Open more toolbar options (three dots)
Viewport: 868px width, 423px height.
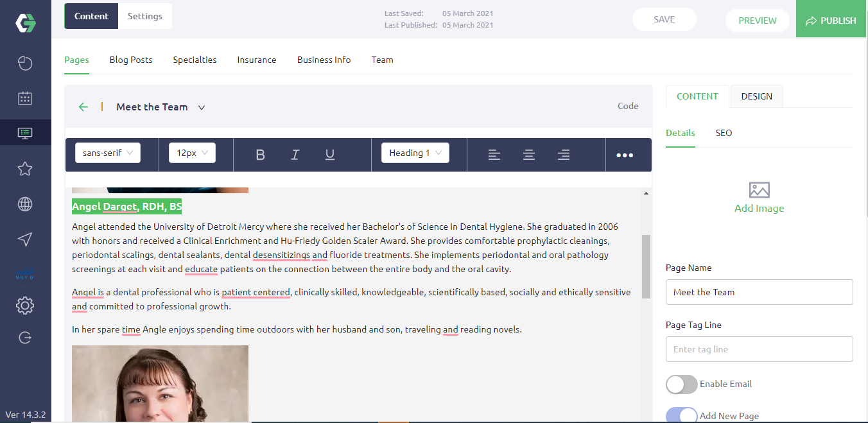point(625,155)
